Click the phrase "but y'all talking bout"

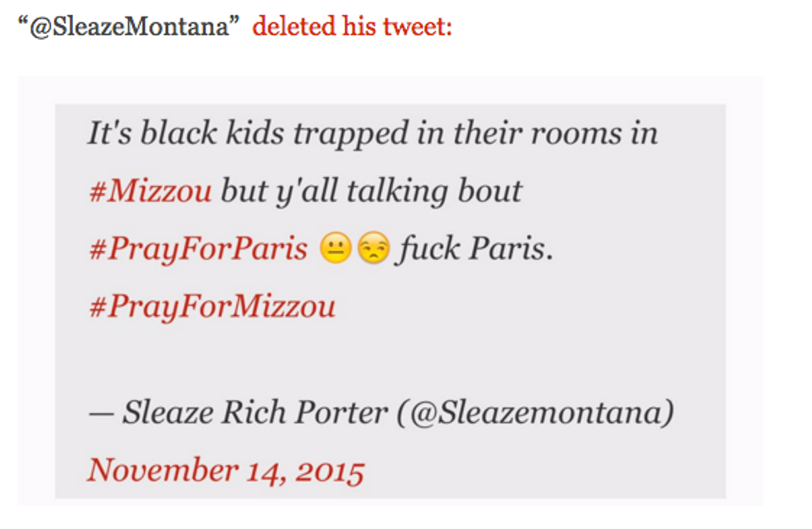(371, 192)
